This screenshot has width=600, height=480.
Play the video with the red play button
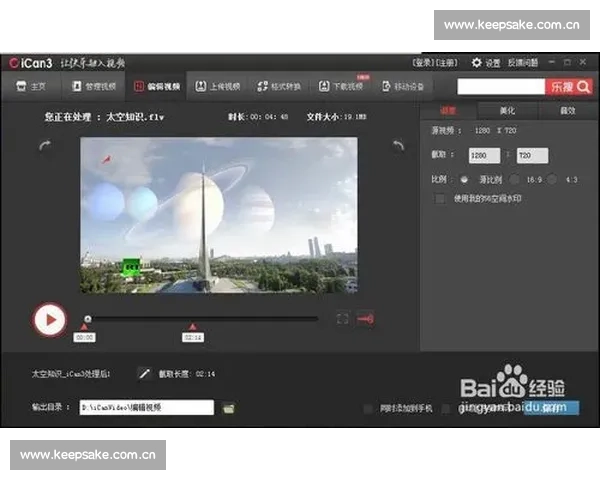50,320
